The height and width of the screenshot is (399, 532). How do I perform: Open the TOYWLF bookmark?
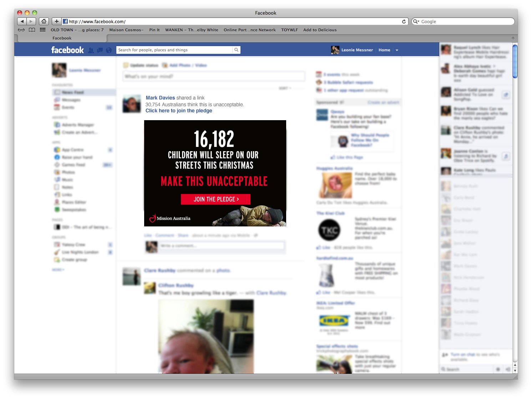(289, 30)
